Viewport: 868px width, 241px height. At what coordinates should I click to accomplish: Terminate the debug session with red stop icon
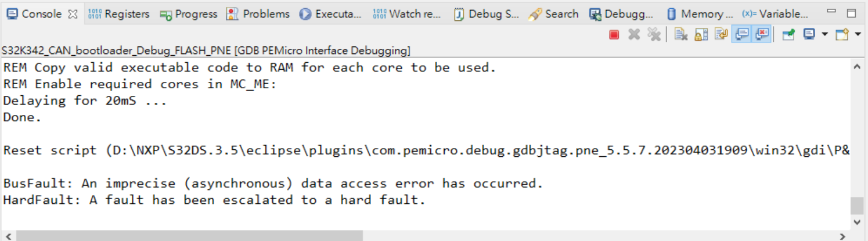[x=614, y=35]
